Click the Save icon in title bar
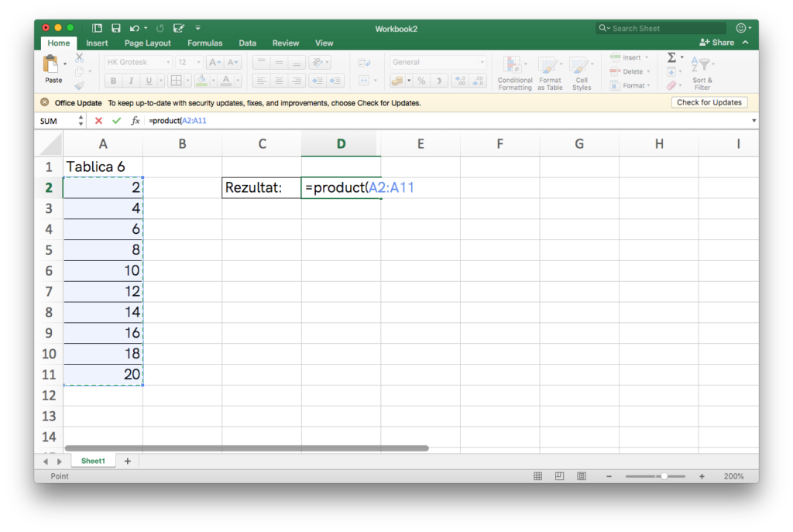 coord(116,29)
